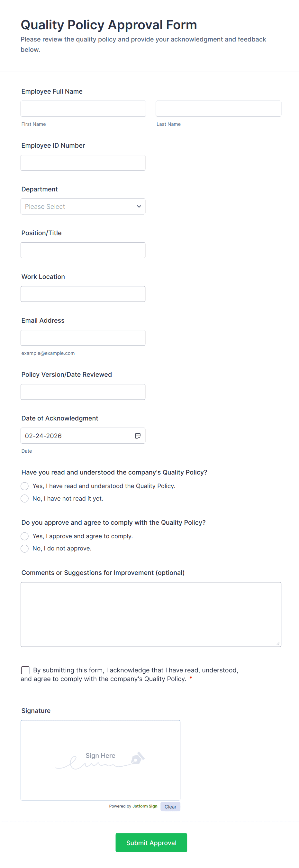299x868 pixels.
Task: Choose 'No, I do not approve' option
Action: click(x=24, y=549)
